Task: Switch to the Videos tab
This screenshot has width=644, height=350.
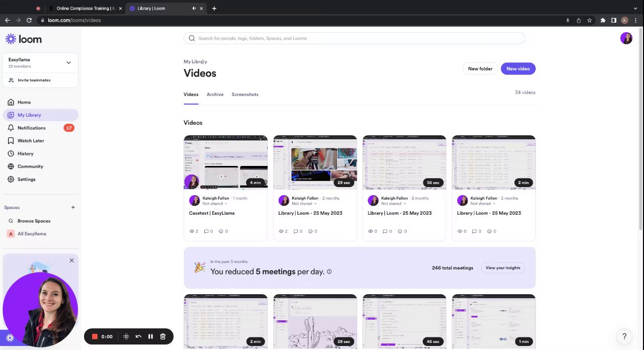Action: point(191,95)
